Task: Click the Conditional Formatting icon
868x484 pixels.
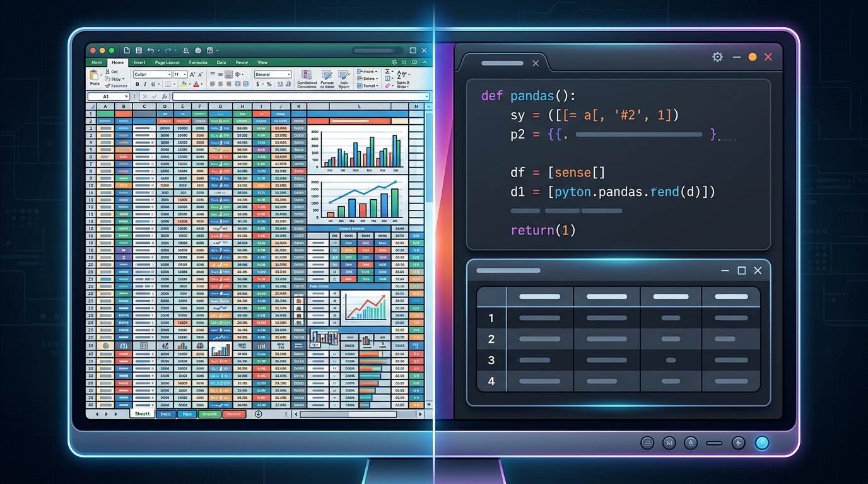Action: [x=307, y=74]
